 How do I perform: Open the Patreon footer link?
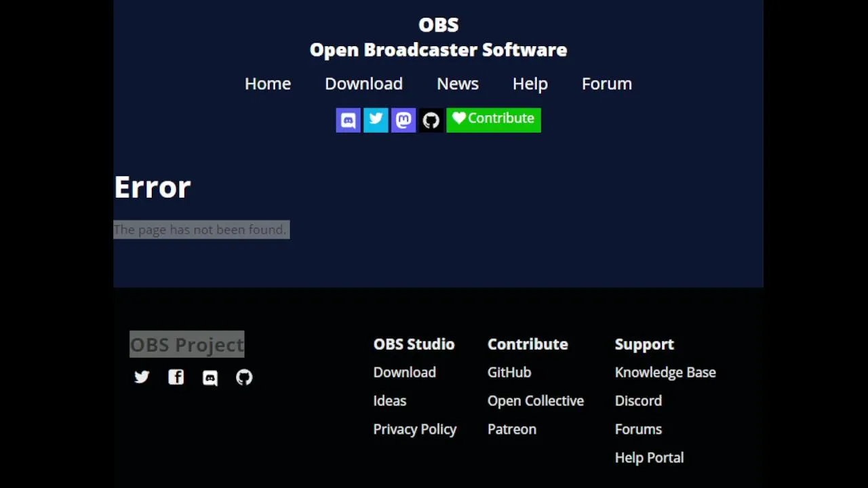(x=512, y=429)
